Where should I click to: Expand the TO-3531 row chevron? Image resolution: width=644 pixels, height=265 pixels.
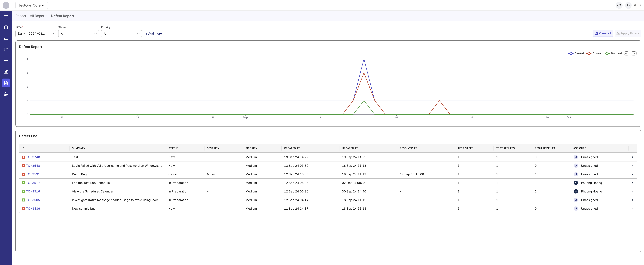click(x=632, y=174)
